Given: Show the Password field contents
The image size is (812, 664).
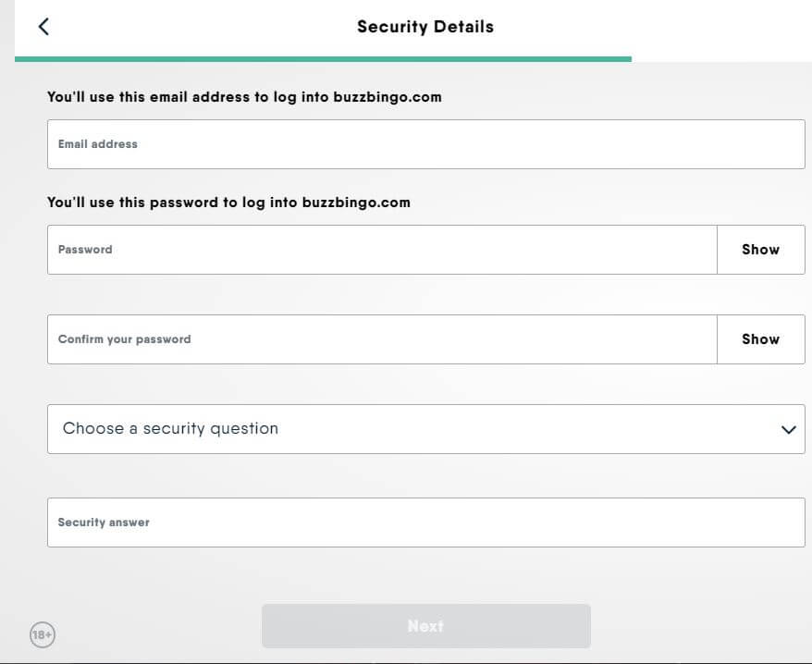Looking at the screenshot, I should coord(761,250).
